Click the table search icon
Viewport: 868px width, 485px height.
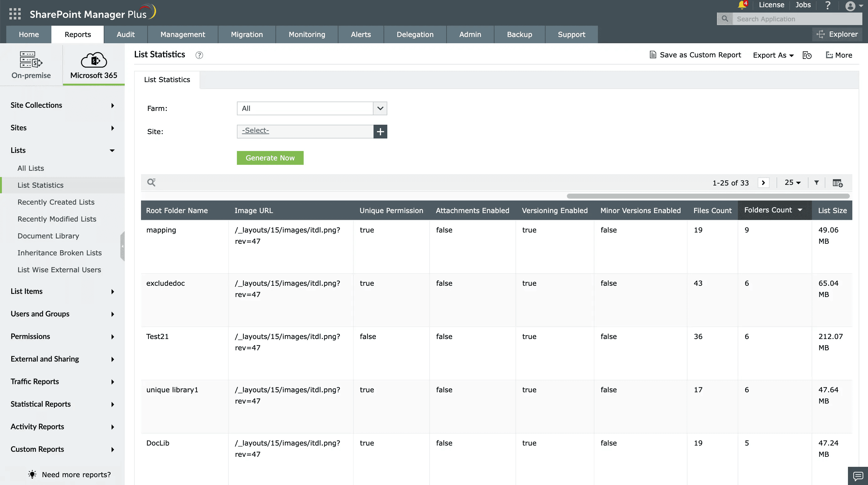pos(151,183)
